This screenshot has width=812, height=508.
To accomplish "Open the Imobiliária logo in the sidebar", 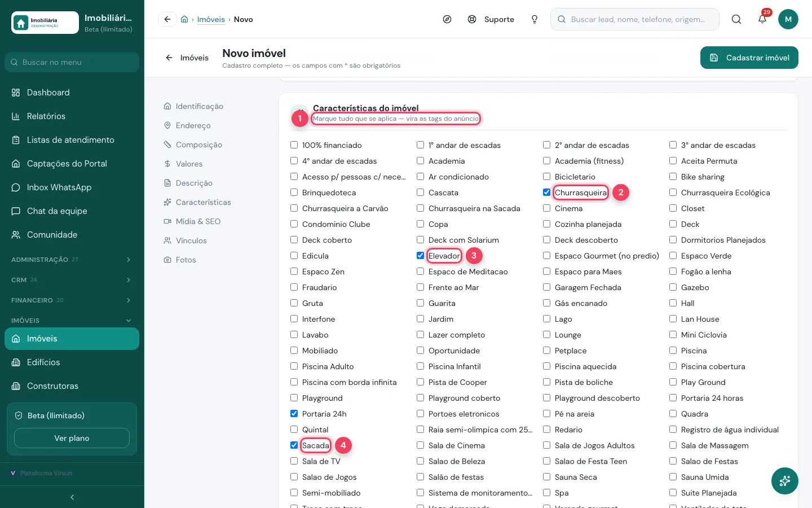I will pos(45,23).
